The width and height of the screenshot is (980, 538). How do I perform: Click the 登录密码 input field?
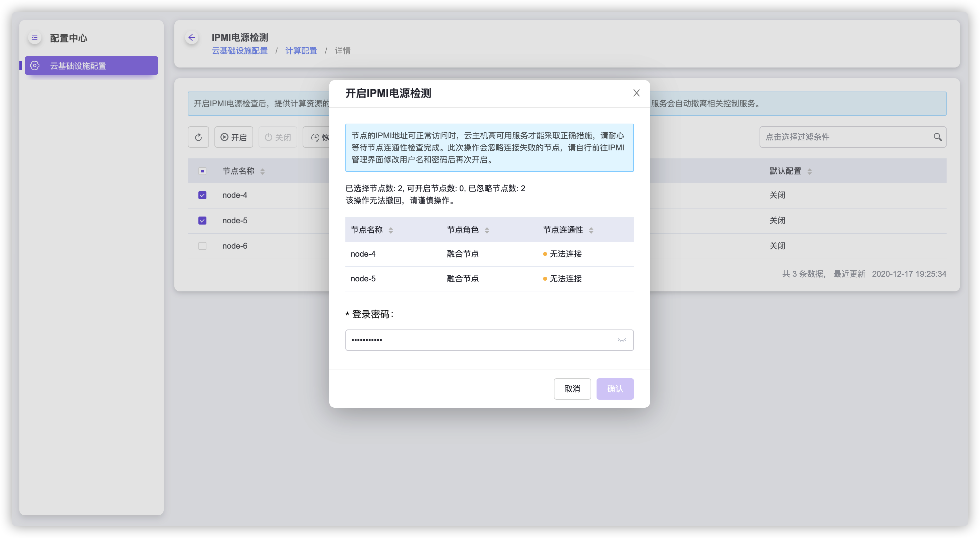[479, 340]
